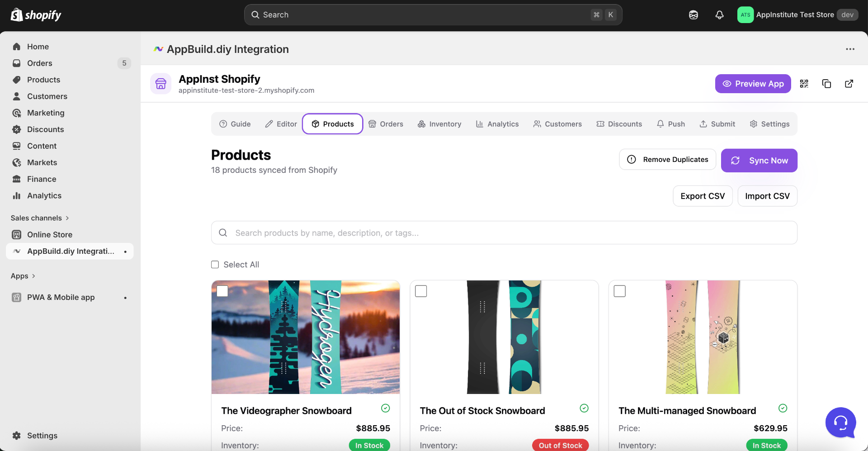Expand the Sales channels section
Screen dimensions: 868x451
point(40,218)
